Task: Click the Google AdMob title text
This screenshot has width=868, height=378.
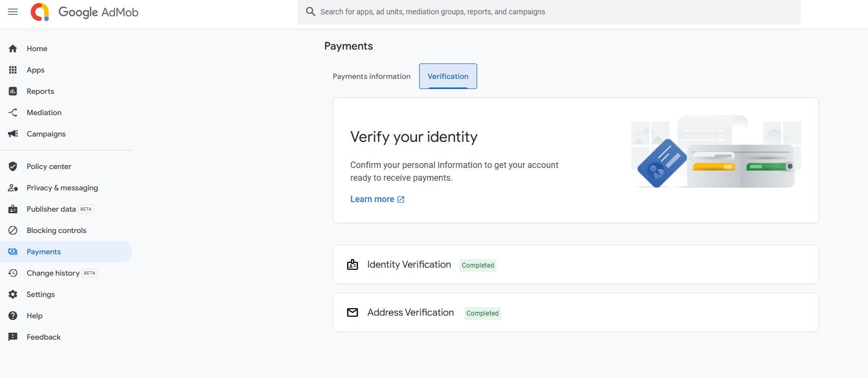Action: 98,12
